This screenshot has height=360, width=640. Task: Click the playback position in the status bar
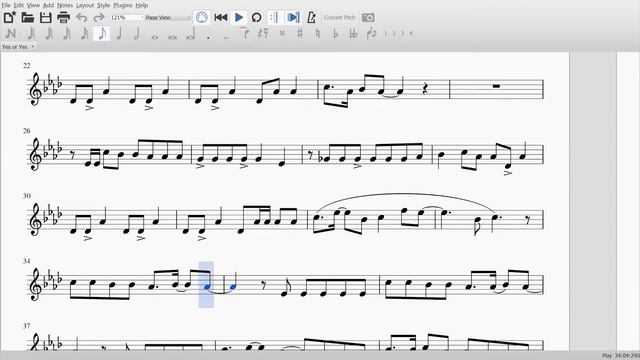point(622,356)
